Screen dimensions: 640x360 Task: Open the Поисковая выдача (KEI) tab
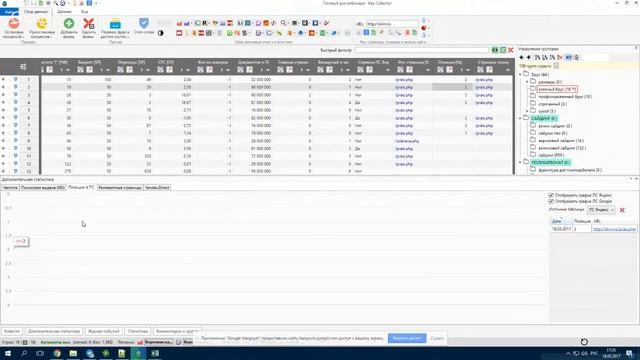43,188
